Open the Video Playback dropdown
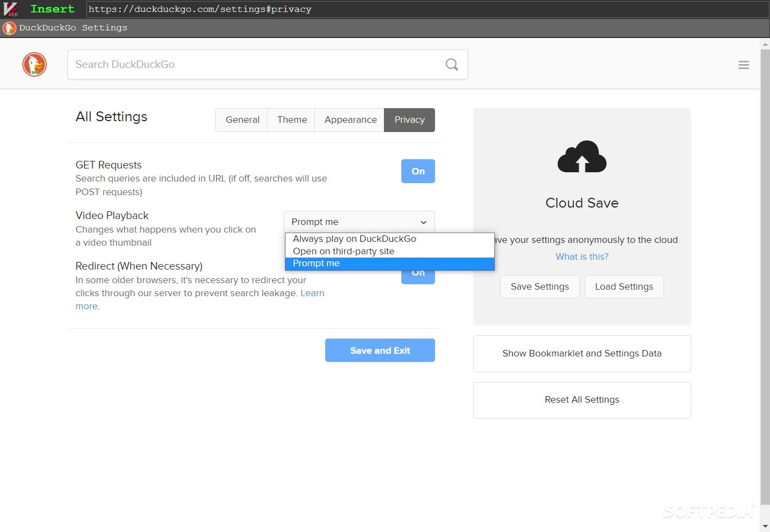Screen dimensions: 770x532 pyautogui.click(x=359, y=222)
